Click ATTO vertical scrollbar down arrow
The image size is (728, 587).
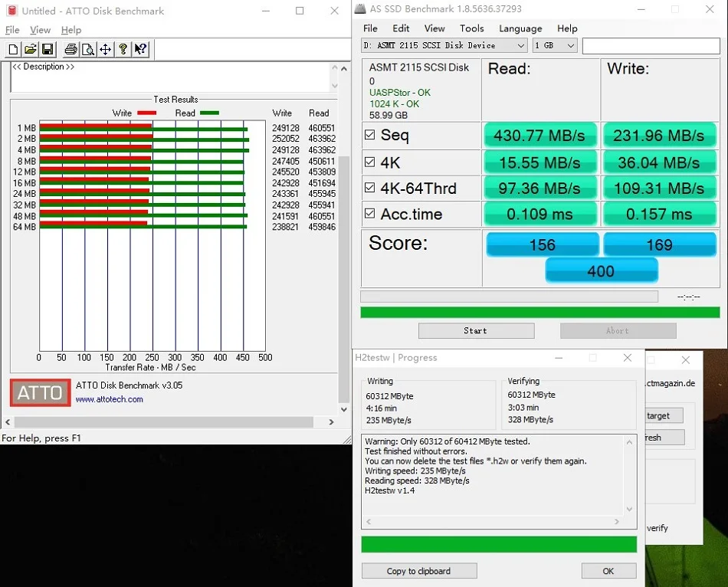click(343, 409)
